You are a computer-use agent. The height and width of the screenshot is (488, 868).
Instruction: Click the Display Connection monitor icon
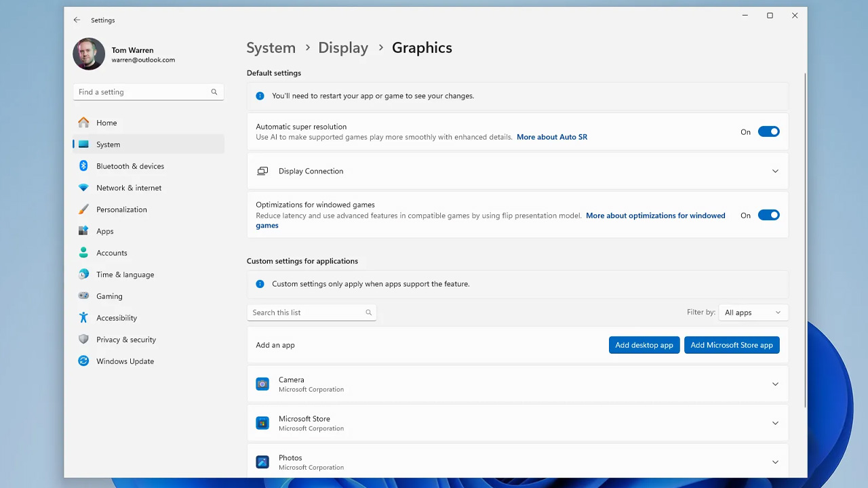point(262,171)
